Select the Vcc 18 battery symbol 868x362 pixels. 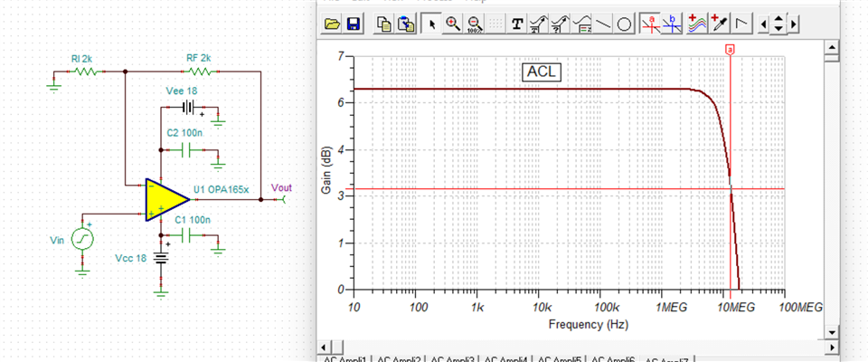pyautogui.click(x=161, y=260)
